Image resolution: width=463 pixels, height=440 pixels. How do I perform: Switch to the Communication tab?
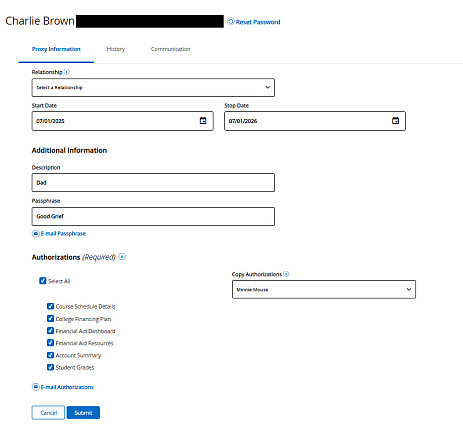170,49
